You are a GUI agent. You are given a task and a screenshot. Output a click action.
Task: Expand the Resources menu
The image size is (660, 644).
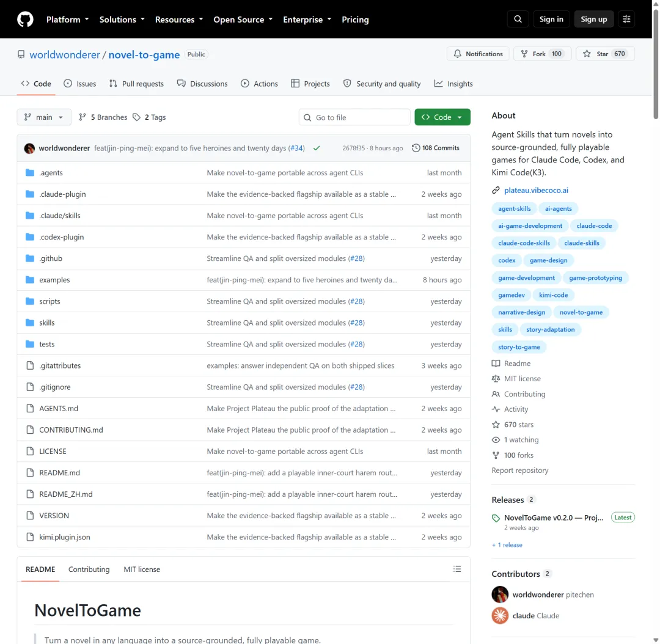pos(179,20)
